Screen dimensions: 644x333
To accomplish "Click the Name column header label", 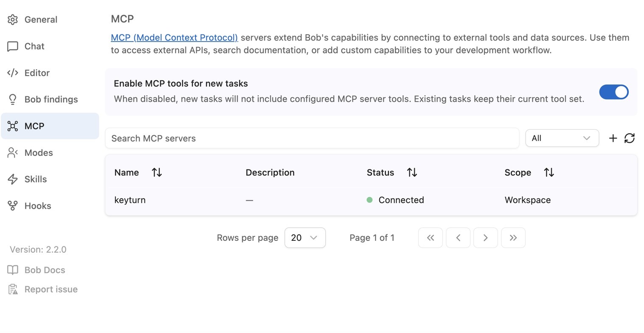I will [x=126, y=172].
